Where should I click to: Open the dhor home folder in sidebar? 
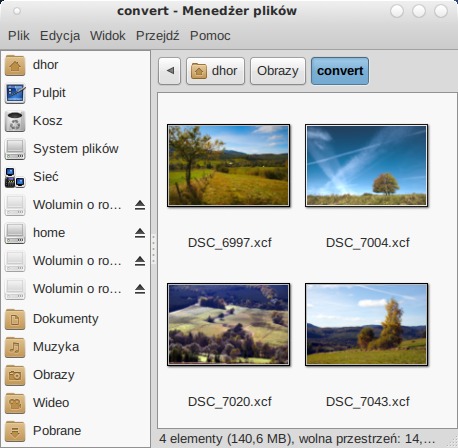click(x=75, y=65)
